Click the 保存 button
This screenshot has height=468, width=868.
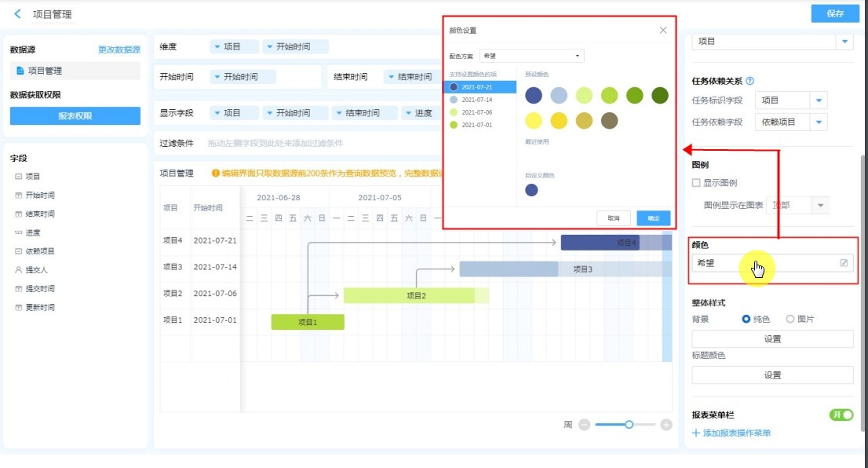835,13
